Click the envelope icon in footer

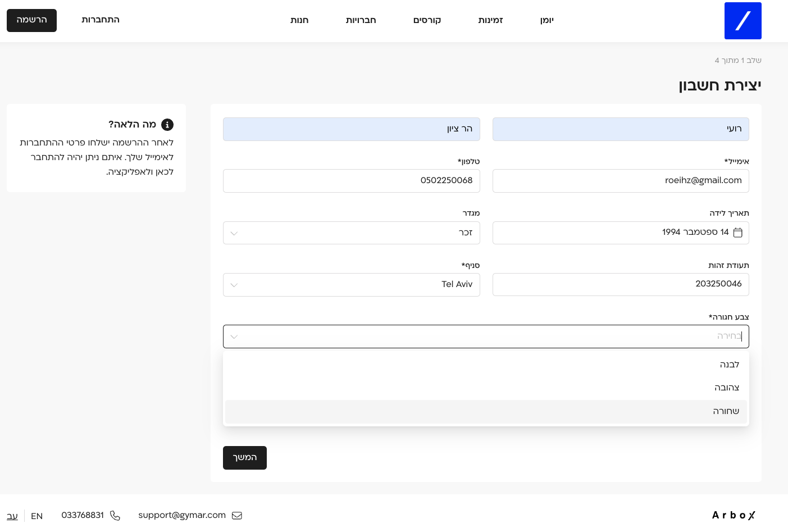(237, 516)
